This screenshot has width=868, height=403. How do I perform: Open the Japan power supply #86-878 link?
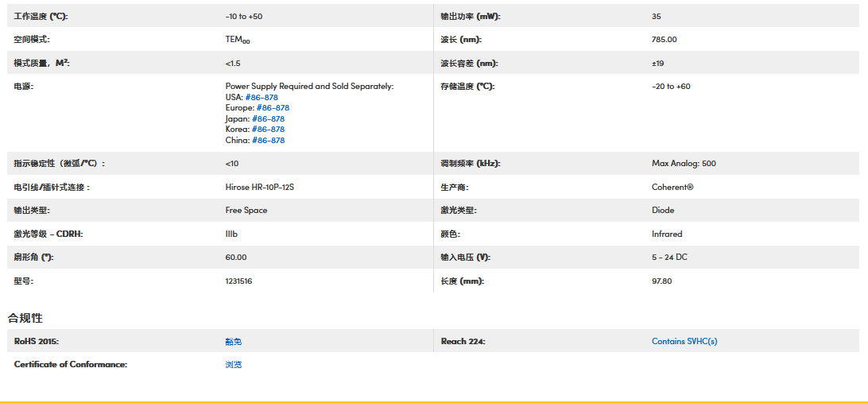(x=267, y=118)
